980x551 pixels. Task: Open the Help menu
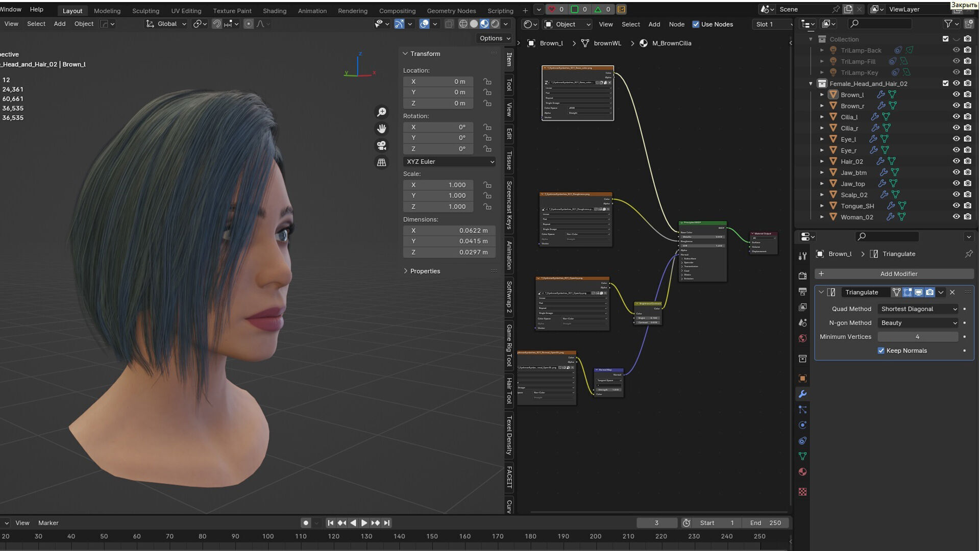(37, 9)
